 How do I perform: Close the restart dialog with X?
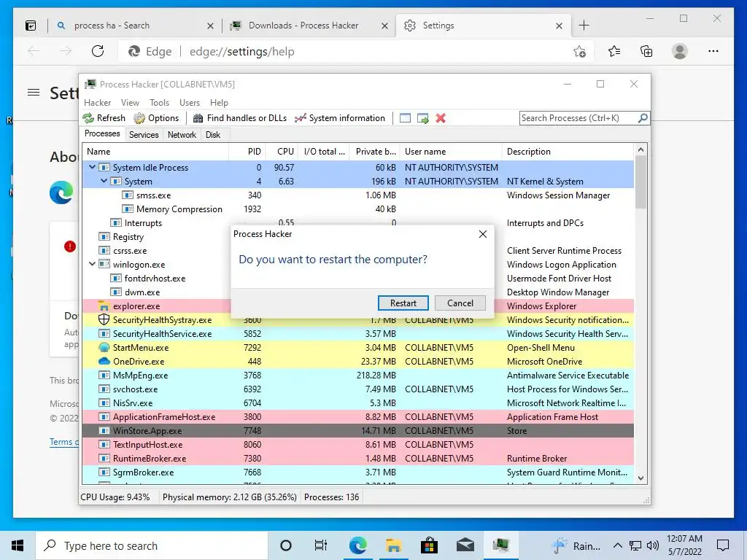pos(483,234)
